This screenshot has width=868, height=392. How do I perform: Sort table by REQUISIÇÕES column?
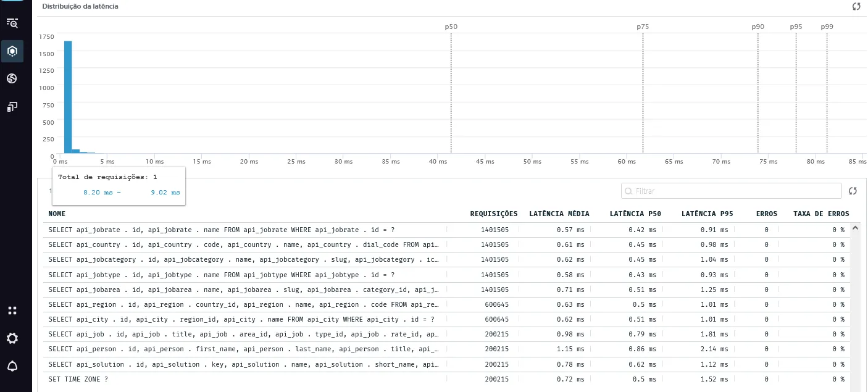coord(494,214)
